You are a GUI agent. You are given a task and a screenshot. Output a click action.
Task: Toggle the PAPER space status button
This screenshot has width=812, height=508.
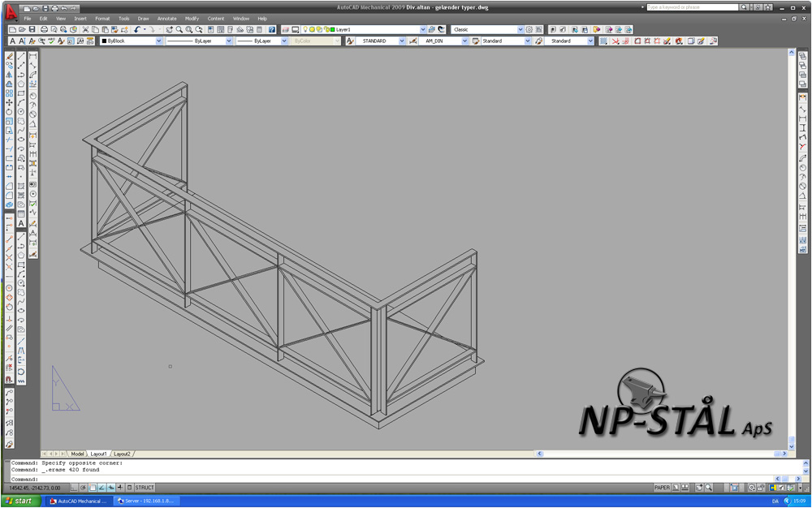point(662,488)
